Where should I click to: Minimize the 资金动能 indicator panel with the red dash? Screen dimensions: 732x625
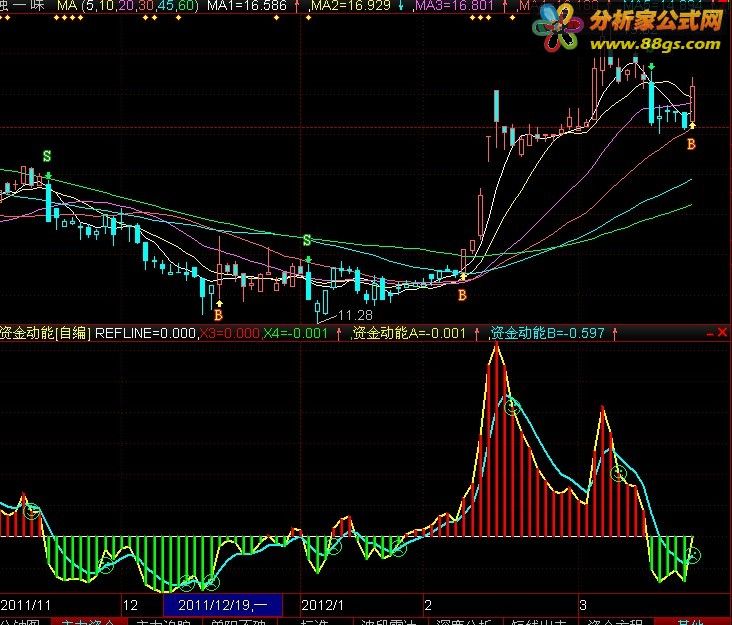click(710, 333)
